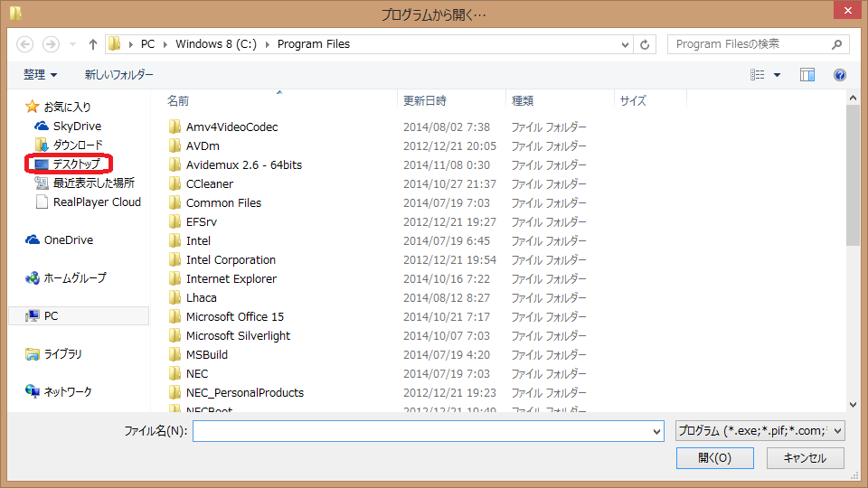The height and width of the screenshot is (488, 868).
Task: Open the ファイル名 history dropdown
Action: point(656,431)
